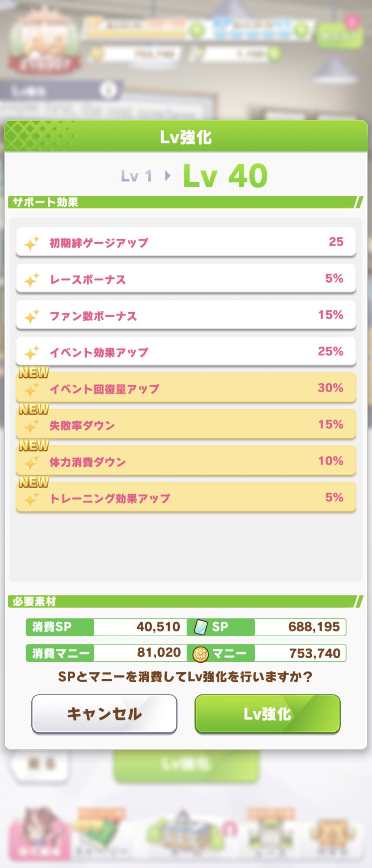Click the 必要素材 section header
Image resolution: width=372 pixels, height=868 pixels.
tap(35, 602)
